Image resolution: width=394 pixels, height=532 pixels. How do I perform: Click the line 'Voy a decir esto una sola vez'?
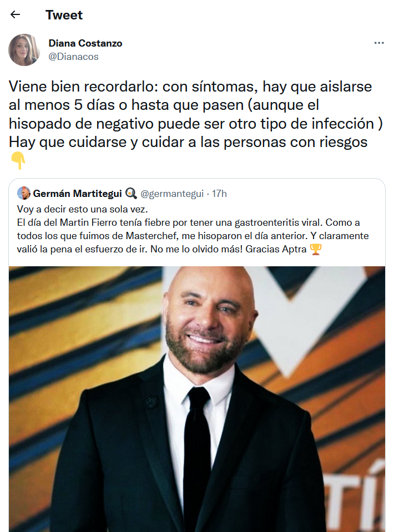tap(83, 209)
